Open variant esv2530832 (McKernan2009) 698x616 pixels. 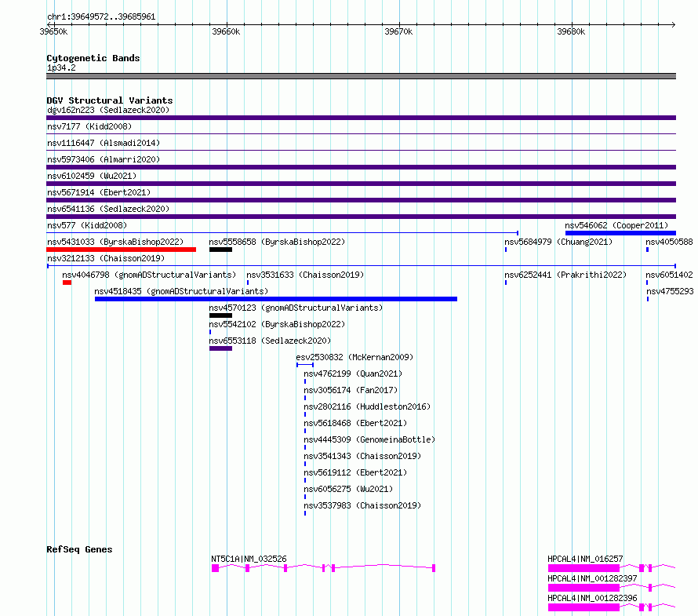[354, 357]
